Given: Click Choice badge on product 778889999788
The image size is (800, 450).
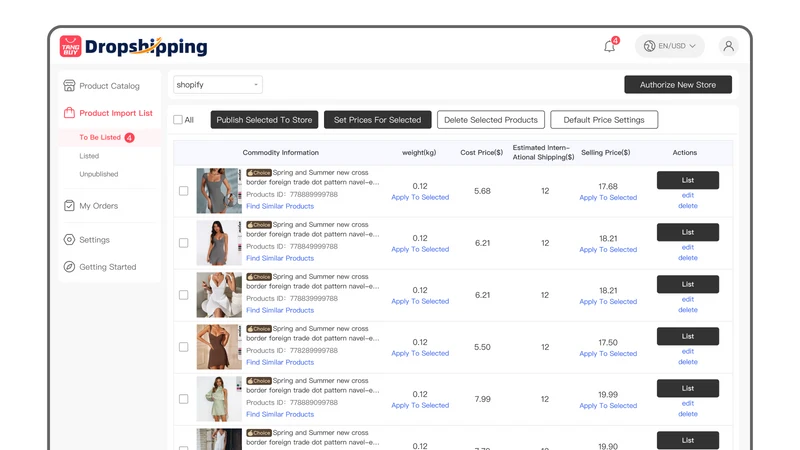Looking at the screenshot, I should pos(259,172).
